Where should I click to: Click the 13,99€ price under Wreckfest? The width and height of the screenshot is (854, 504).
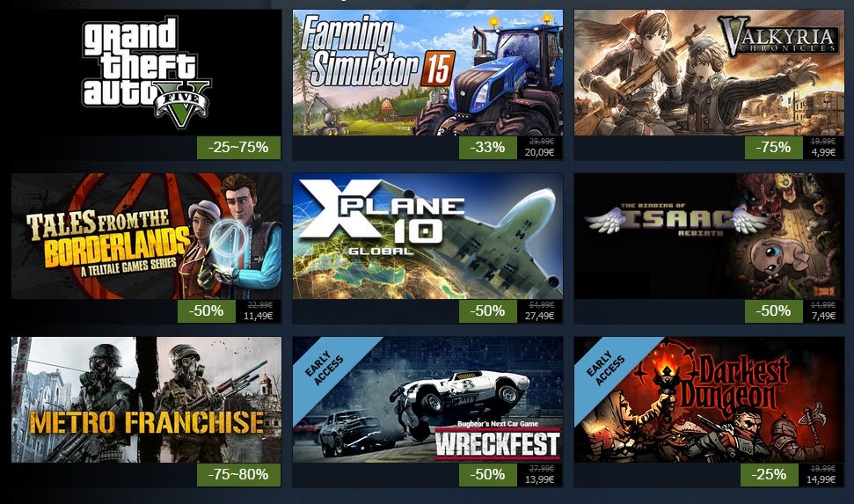click(540, 479)
